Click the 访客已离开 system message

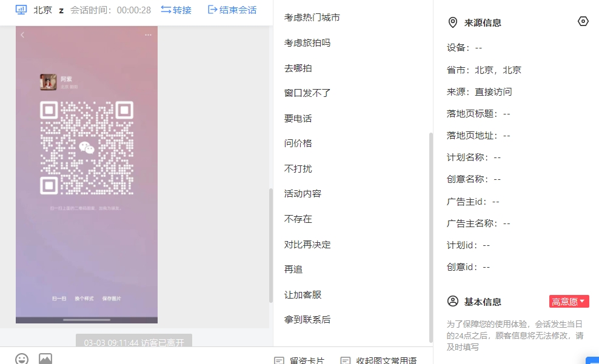tap(134, 341)
